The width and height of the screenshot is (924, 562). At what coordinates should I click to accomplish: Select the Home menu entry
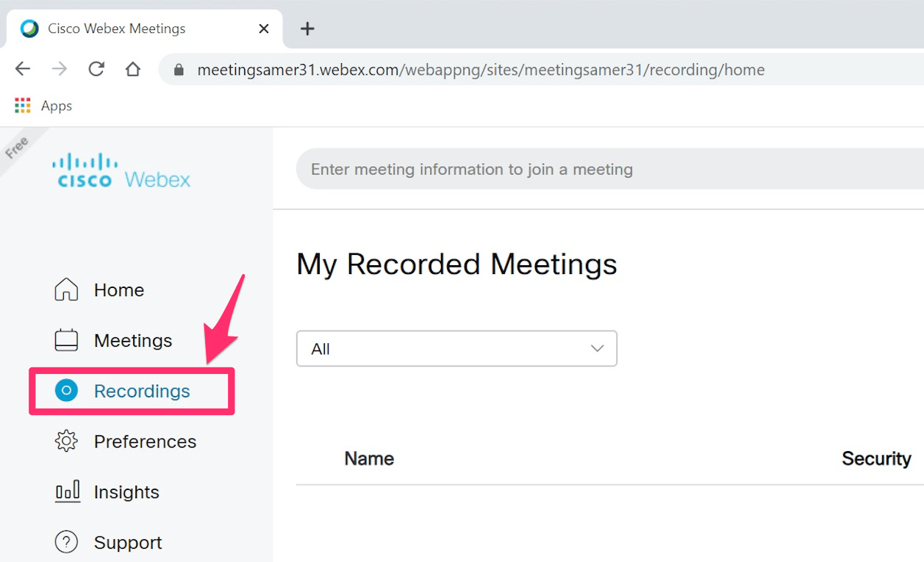tap(118, 289)
